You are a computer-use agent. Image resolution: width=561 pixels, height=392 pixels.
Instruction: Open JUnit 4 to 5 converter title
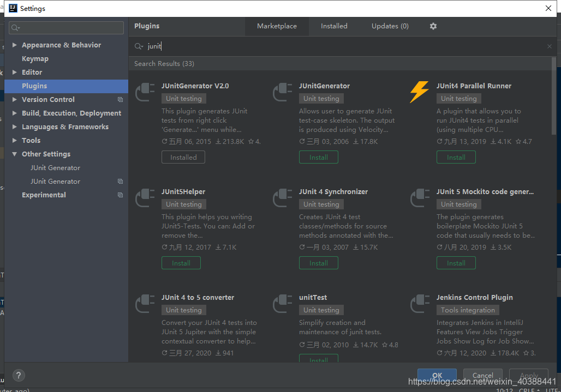click(198, 297)
